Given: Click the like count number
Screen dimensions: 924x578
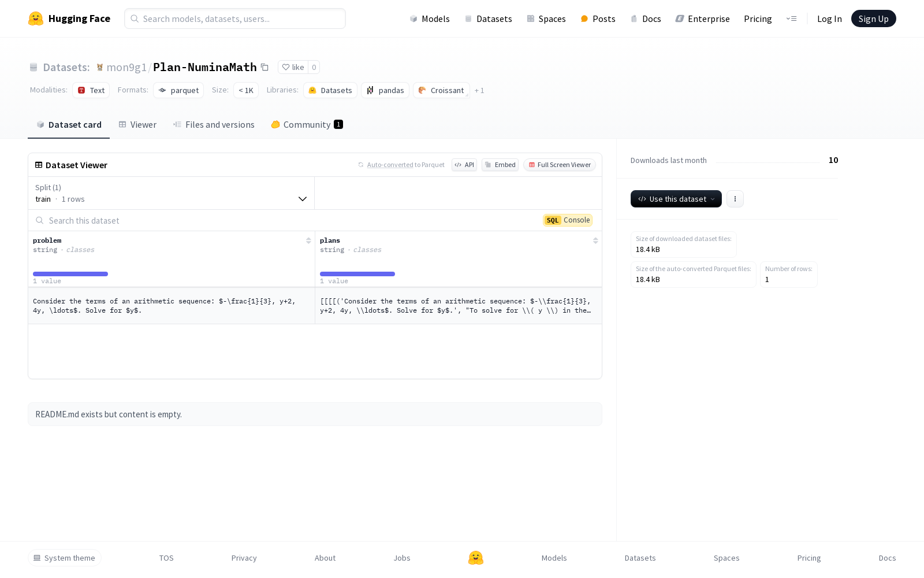Looking at the screenshot, I should [x=314, y=67].
